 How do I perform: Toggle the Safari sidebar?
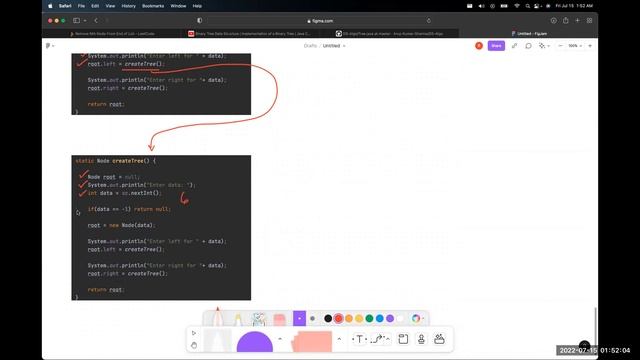coord(76,20)
